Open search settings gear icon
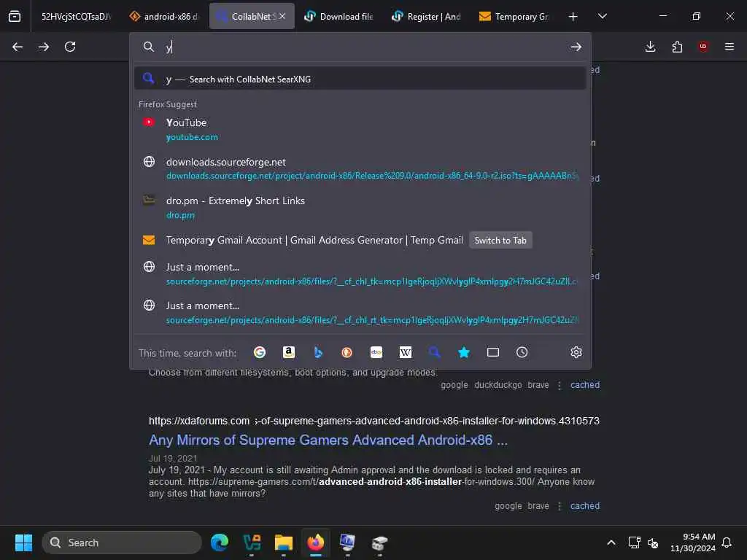The height and width of the screenshot is (560, 747). point(576,352)
